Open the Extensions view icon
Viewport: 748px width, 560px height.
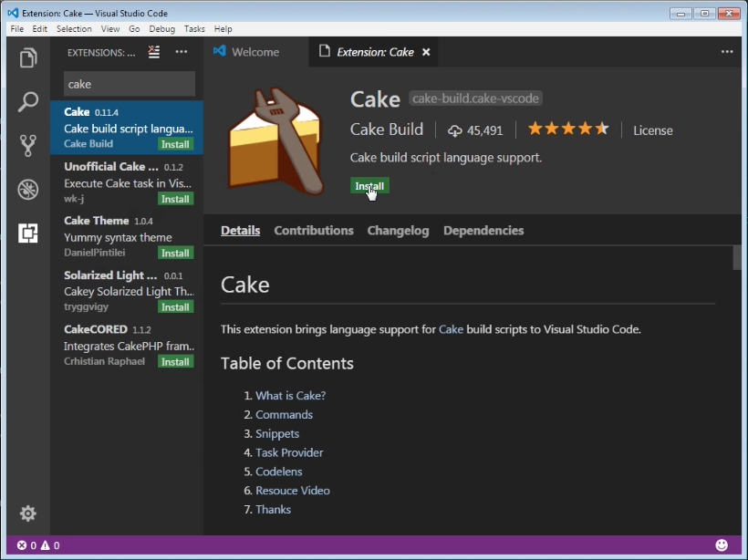28,233
